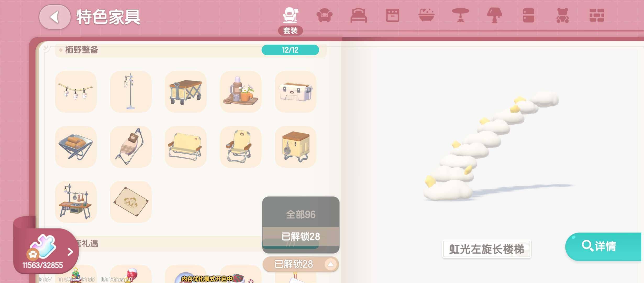644x283 pixels.
Task: Open the sofa furniture category
Action: pos(324,15)
